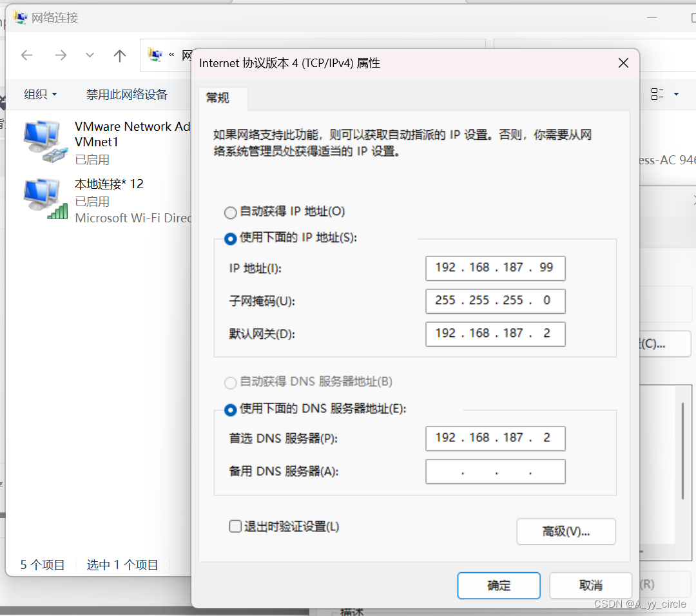696x616 pixels.
Task: Expand the recent locations chevron
Action: (x=90, y=55)
